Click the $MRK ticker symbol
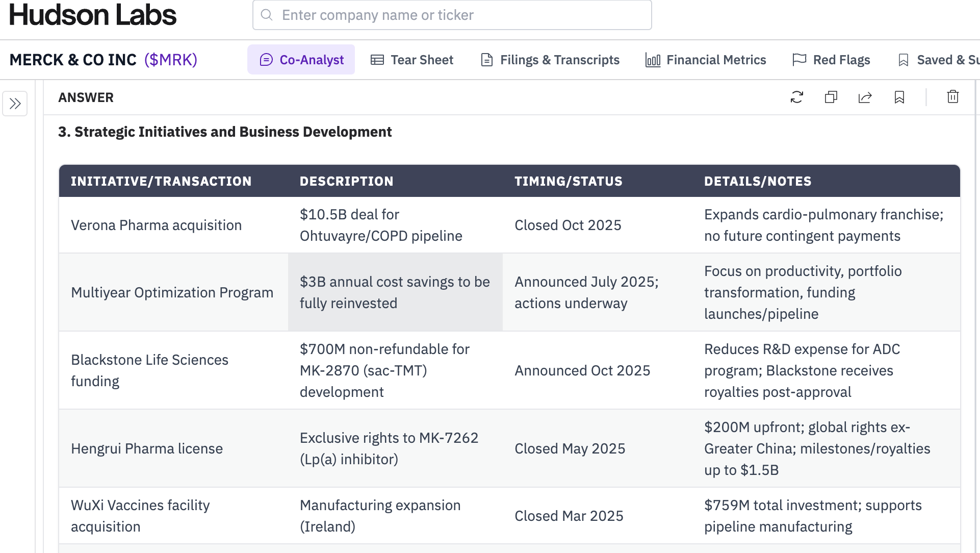 [170, 60]
